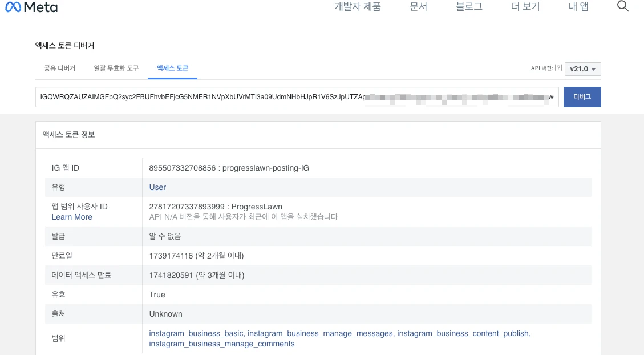Click the 발급 row label
The width and height of the screenshot is (644, 355).
[58, 236]
